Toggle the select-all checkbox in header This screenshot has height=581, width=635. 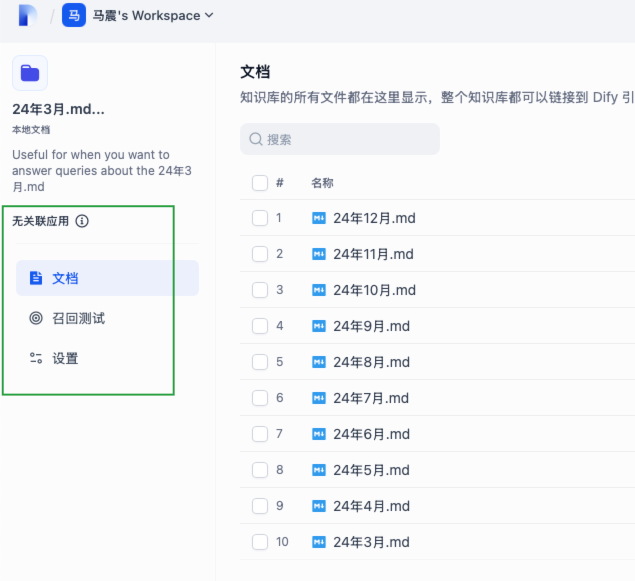click(x=260, y=183)
